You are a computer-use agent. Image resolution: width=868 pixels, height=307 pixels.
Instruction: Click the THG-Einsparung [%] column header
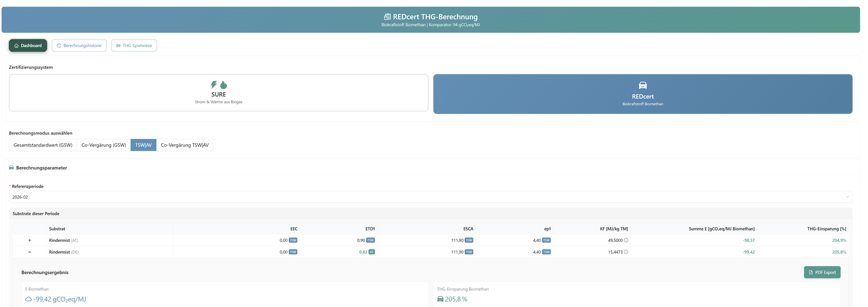click(x=827, y=229)
